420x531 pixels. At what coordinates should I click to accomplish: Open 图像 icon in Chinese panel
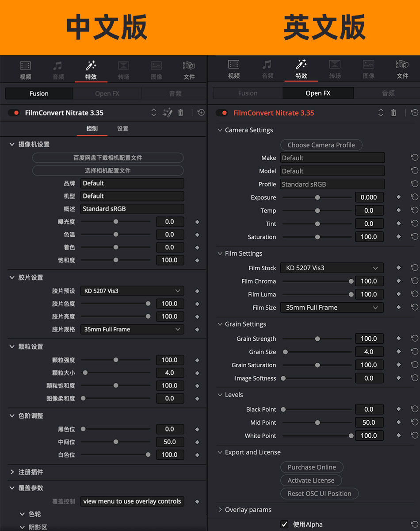[156, 66]
